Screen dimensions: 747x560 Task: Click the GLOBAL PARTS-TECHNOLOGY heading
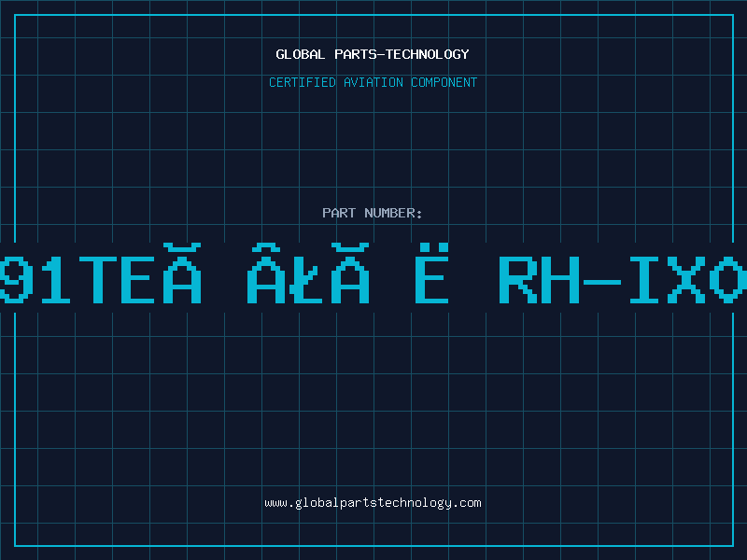(373, 54)
